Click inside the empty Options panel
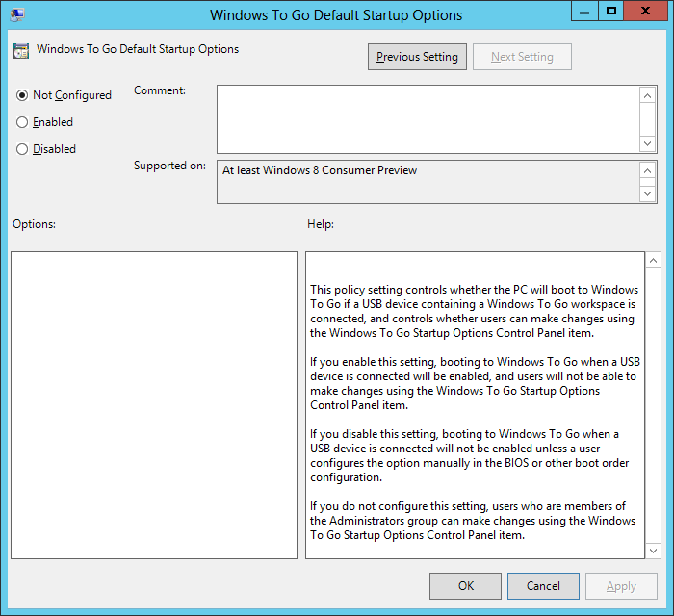 [x=154, y=404]
